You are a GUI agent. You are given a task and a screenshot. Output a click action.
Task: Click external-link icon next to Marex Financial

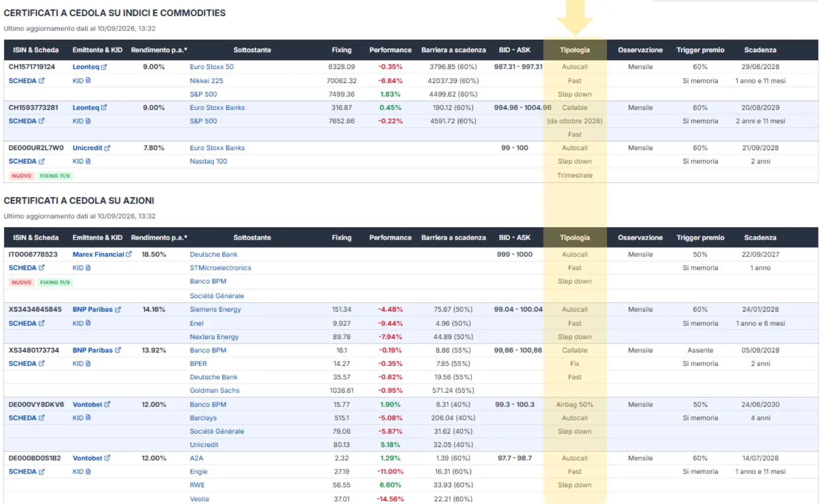[x=129, y=254]
